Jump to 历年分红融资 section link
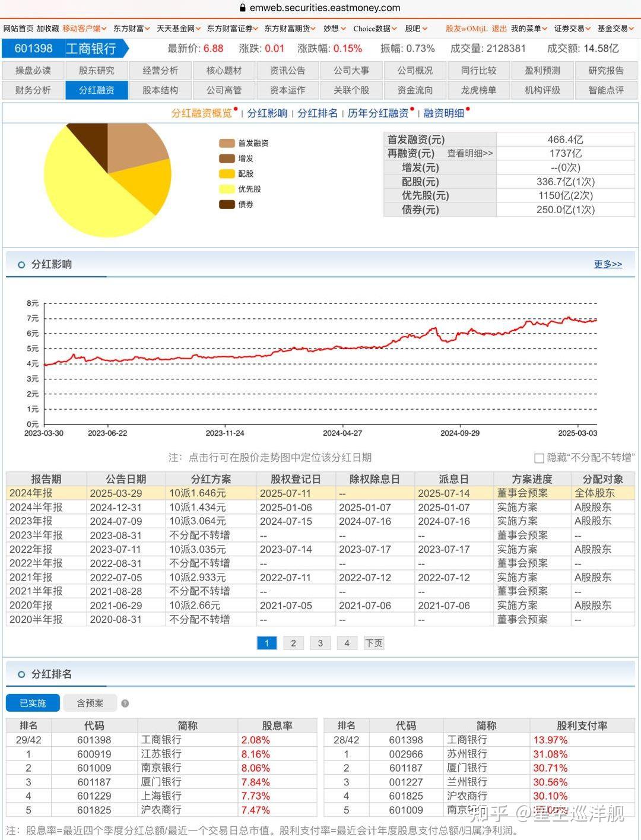This screenshot has height=840, width=641. (378, 113)
